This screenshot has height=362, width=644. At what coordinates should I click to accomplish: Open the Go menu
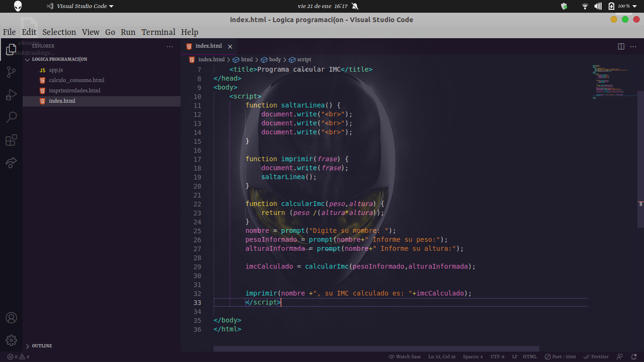[x=110, y=32]
